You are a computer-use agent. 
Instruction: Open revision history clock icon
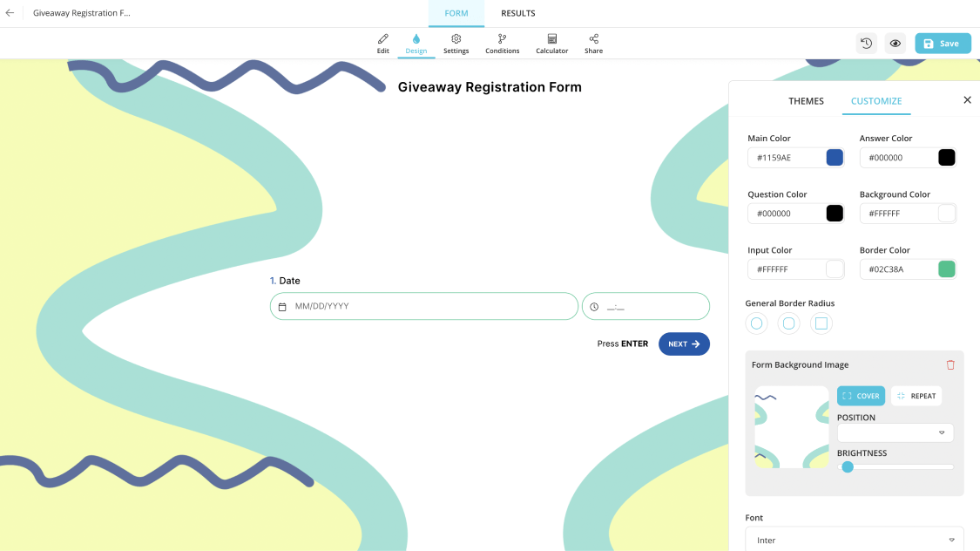click(x=866, y=44)
